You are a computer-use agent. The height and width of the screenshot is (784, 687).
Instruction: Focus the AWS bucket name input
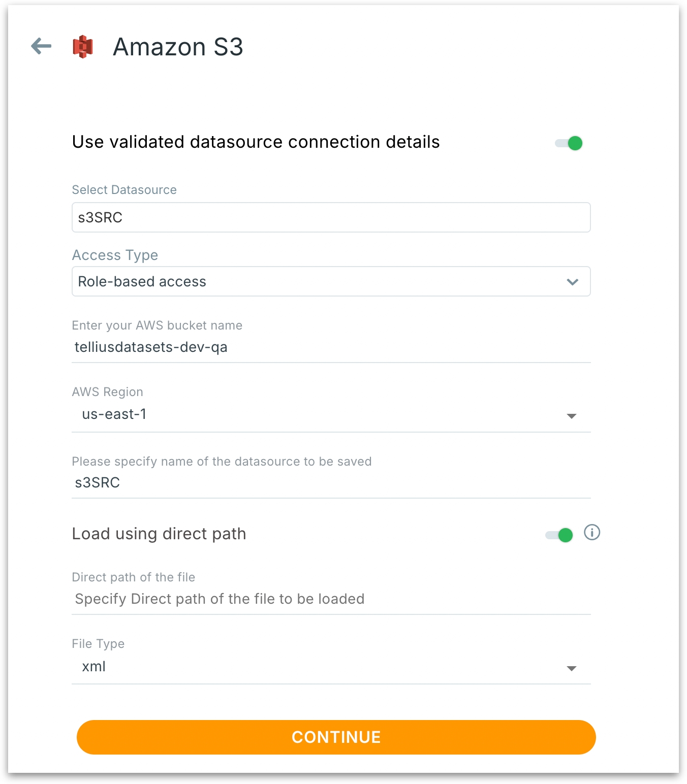point(330,347)
